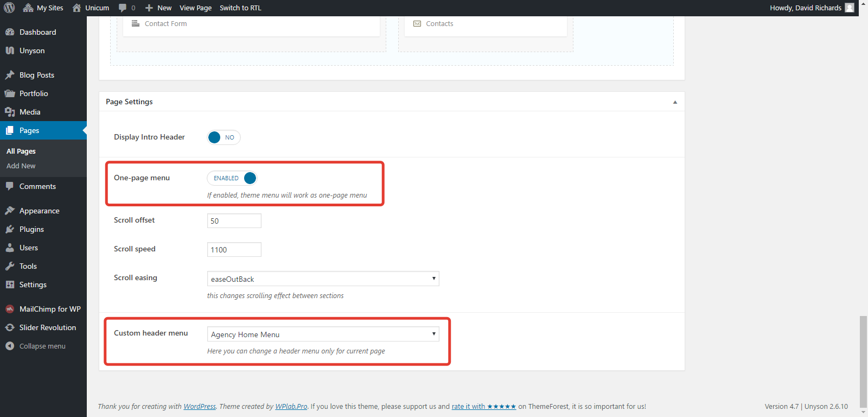Click the Unyson sidebar icon
This screenshot has height=417, width=868.
point(10,50)
